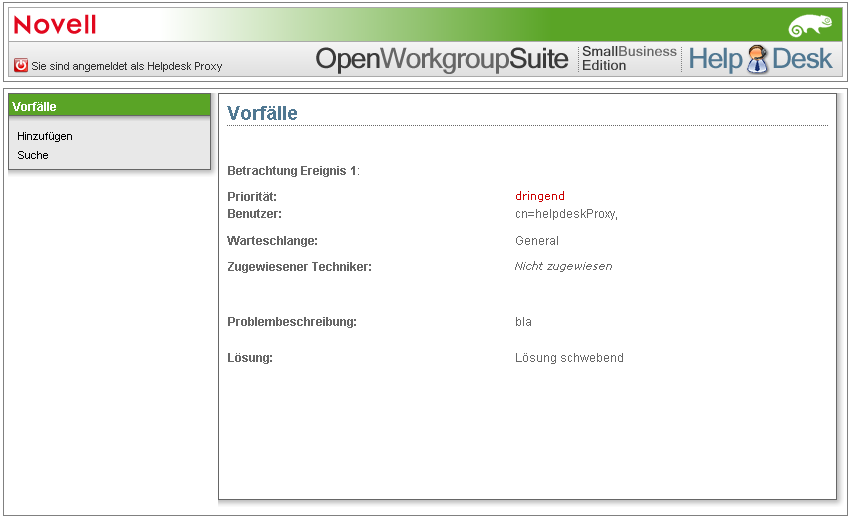Viewport: 850px width, 518px height.
Task: Click the Novell logo
Action: pyautogui.click(x=55, y=25)
